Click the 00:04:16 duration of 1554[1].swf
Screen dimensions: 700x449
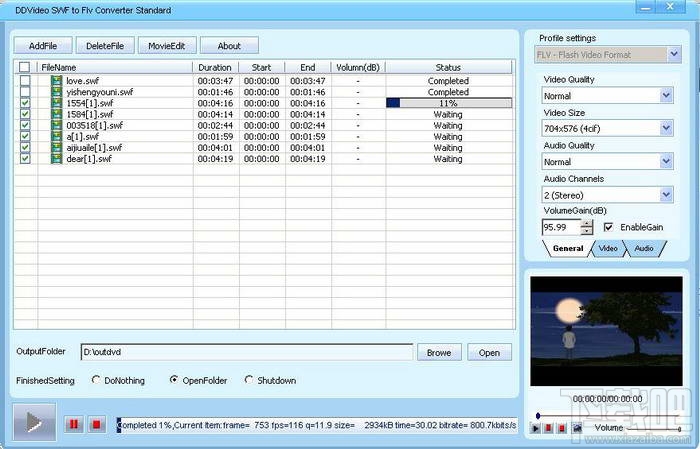pos(215,103)
